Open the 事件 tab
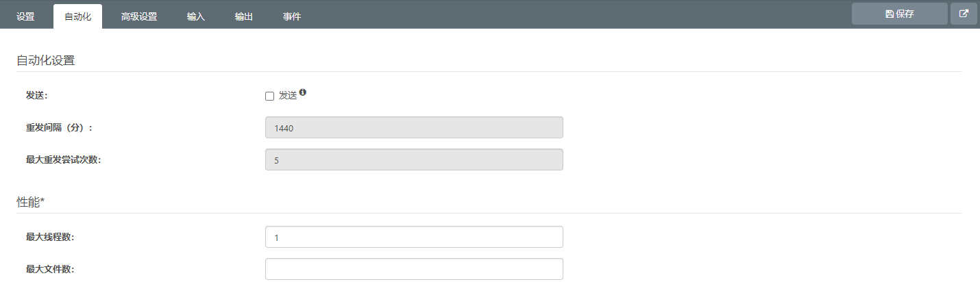 292,16
